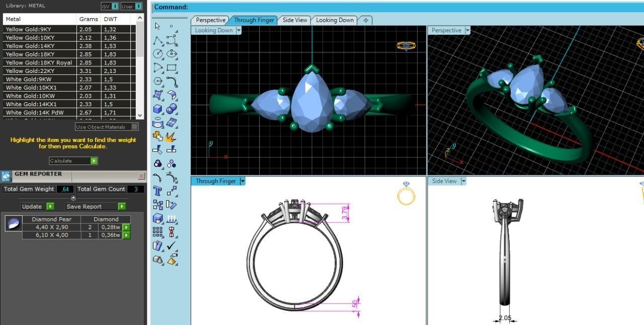Viewport: 644px width, 325px height.
Task: Click the Calculate button
Action: click(73, 161)
